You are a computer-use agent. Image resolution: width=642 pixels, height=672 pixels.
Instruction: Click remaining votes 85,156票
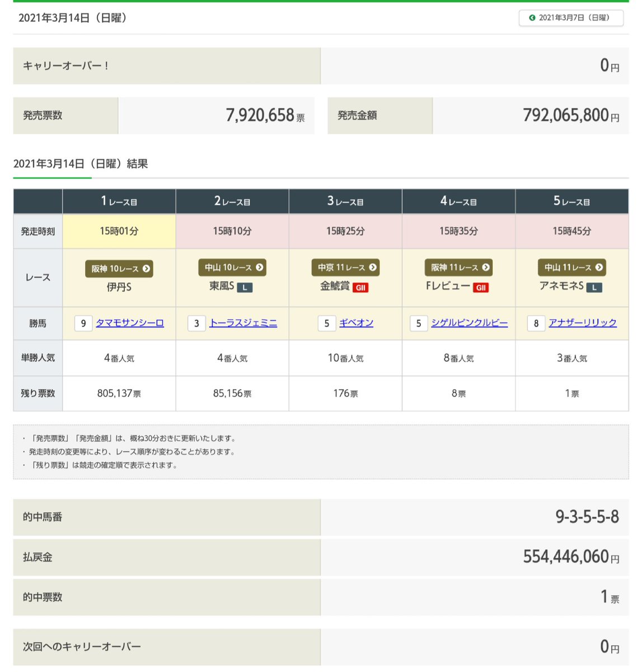[232, 394]
